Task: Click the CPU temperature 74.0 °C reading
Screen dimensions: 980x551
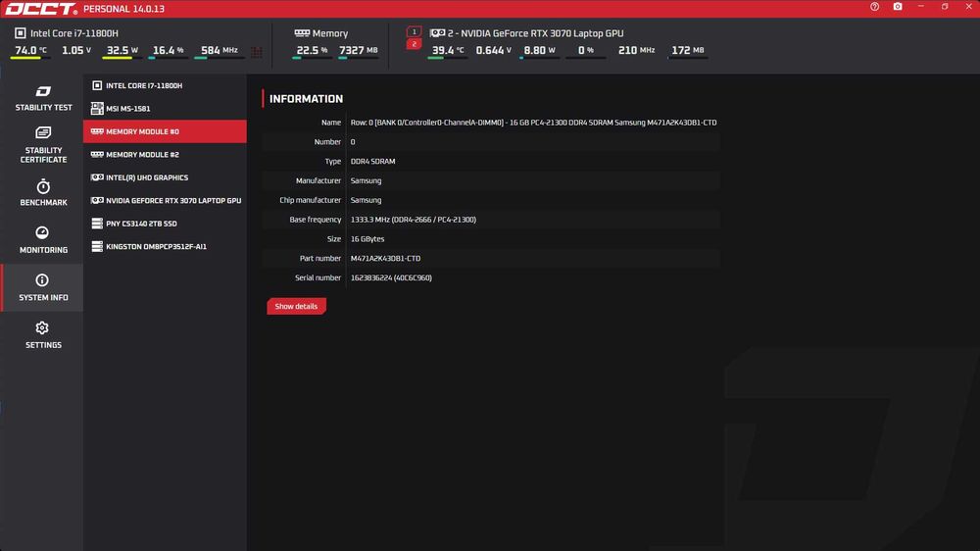Action: click(x=30, y=51)
